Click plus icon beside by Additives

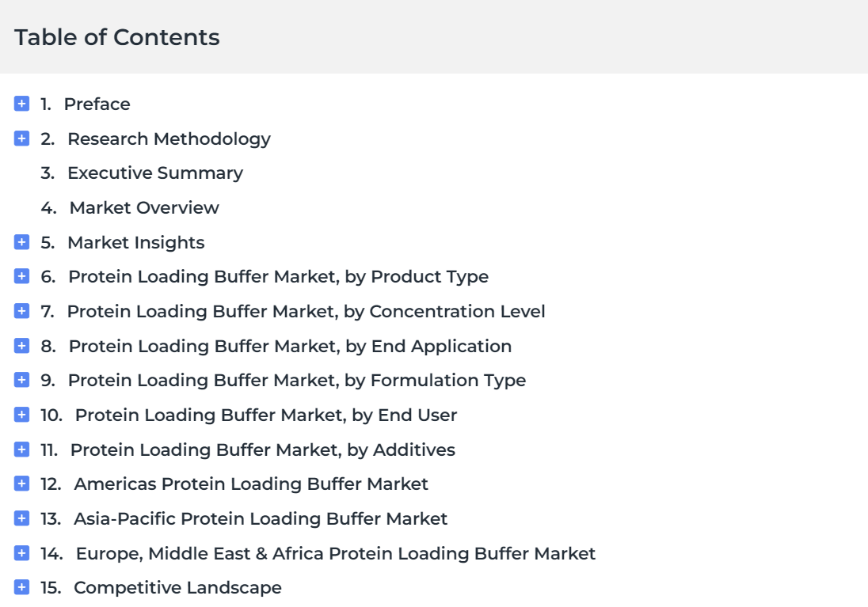(21, 450)
